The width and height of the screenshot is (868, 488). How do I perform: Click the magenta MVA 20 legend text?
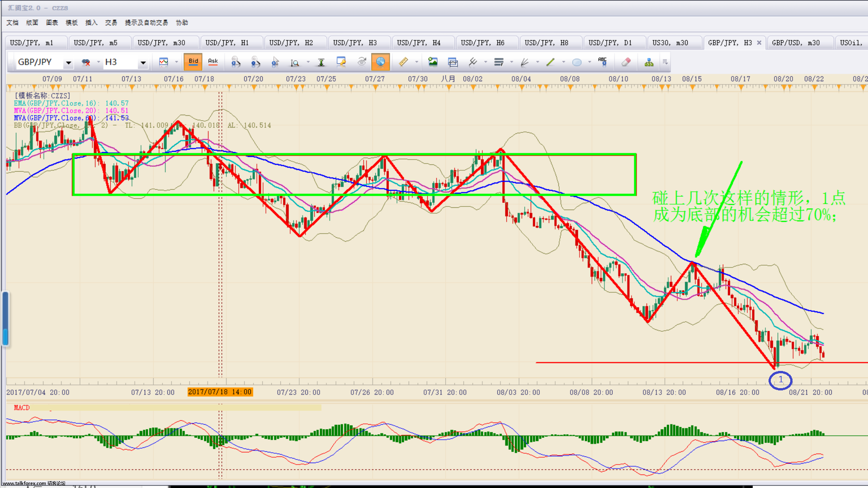pos(71,110)
